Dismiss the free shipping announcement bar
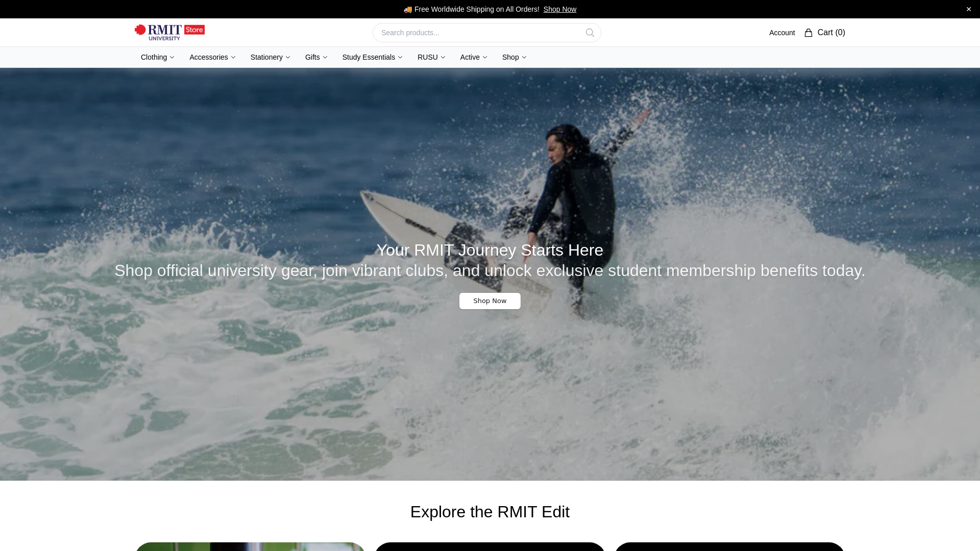This screenshot has width=980, height=551. [969, 9]
